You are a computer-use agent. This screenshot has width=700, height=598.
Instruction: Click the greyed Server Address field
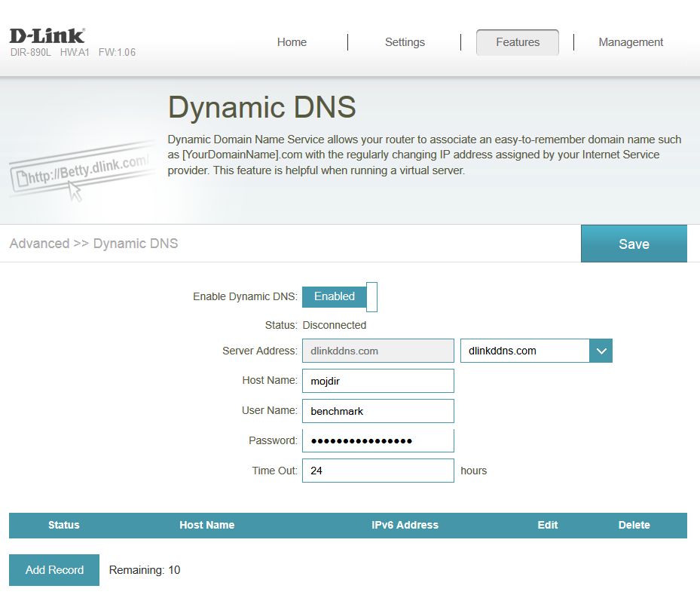[378, 351]
